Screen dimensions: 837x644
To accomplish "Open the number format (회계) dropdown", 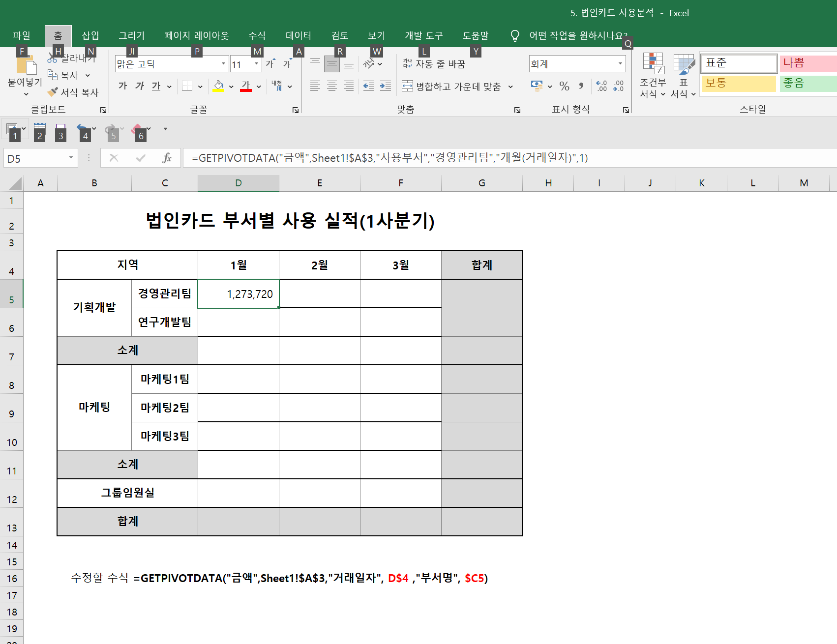I will pos(620,64).
